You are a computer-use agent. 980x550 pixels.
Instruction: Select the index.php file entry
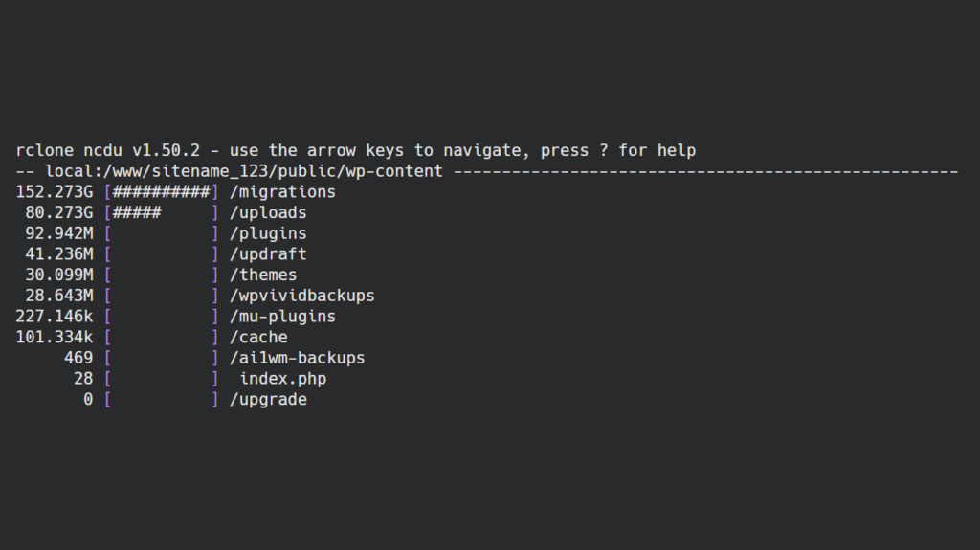coord(282,379)
